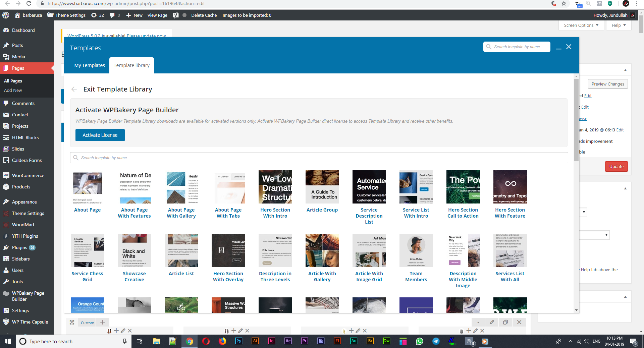
Task: Open Theme Settings in the top admin bar
Action: [66, 15]
